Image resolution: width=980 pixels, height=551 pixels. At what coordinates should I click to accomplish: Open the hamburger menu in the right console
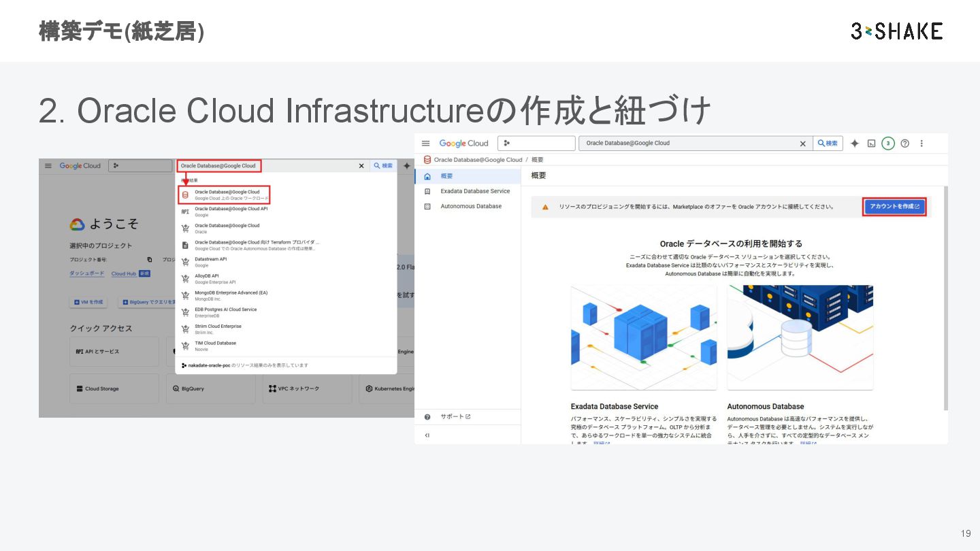[x=426, y=144]
